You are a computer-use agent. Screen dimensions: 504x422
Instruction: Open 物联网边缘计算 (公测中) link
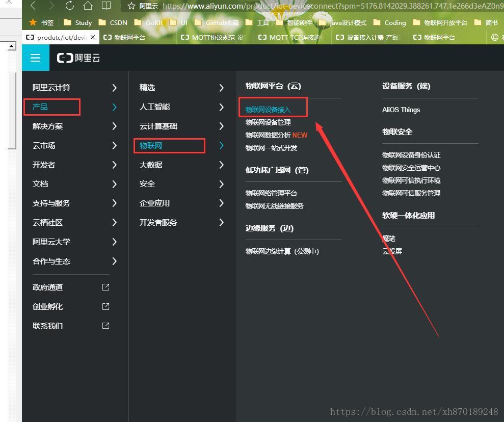click(282, 251)
